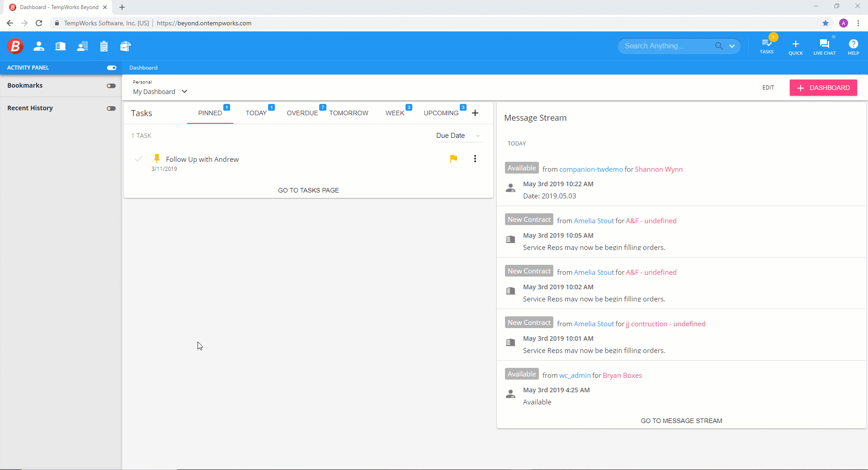
Task: Open the Job Order clipboard icon
Action: pyautogui.click(x=104, y=46)
